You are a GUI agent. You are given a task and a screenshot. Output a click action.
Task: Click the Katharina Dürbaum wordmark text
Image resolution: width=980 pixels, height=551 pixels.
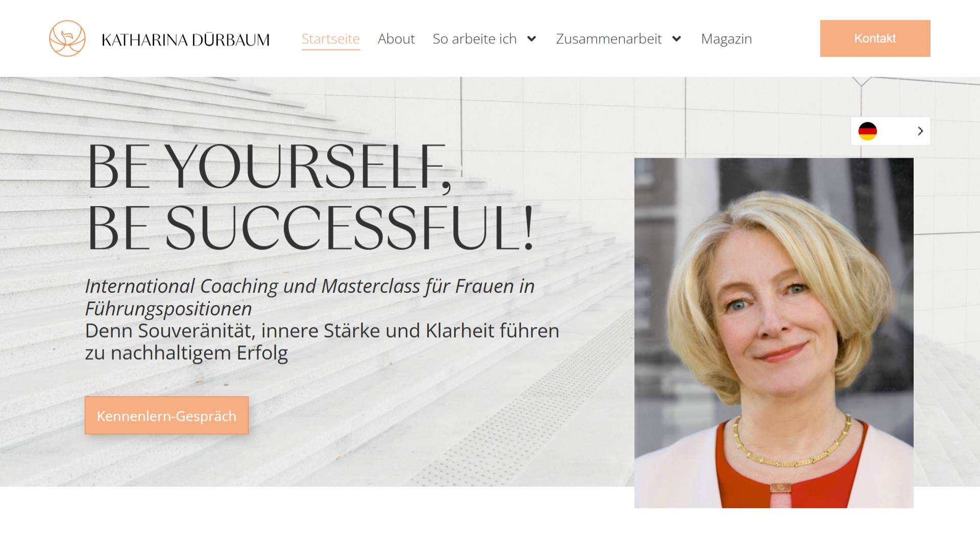[x=186, y=40]
